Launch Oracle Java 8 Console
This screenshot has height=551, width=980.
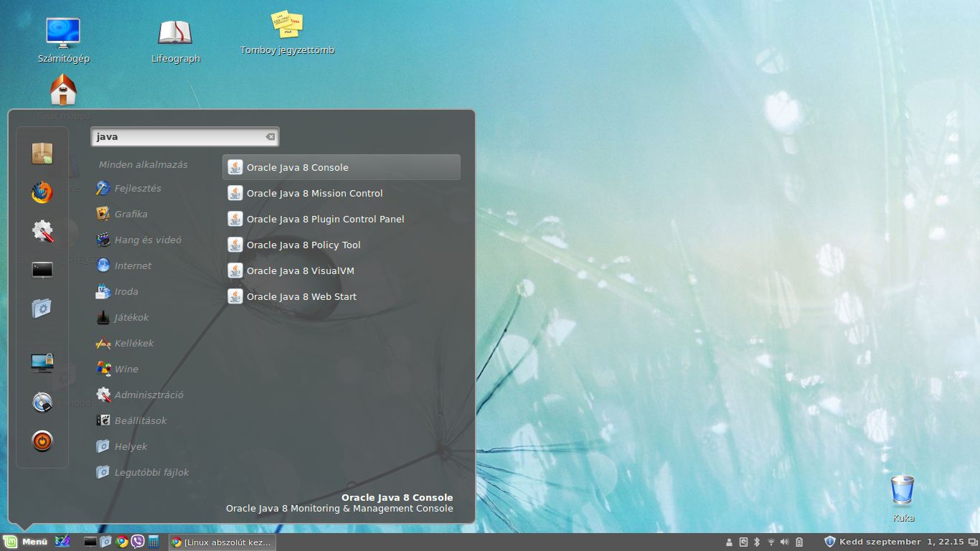tap(341, 167)
